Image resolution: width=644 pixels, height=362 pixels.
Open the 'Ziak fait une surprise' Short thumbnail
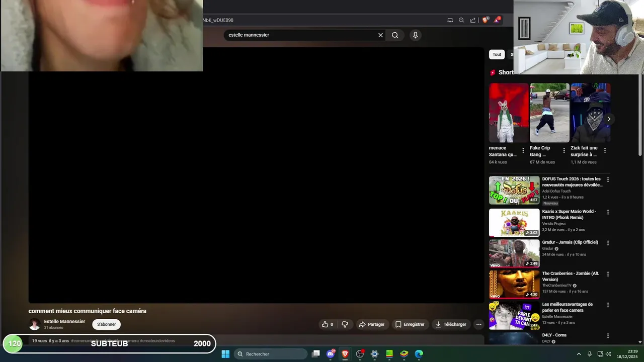pos(590,113)
